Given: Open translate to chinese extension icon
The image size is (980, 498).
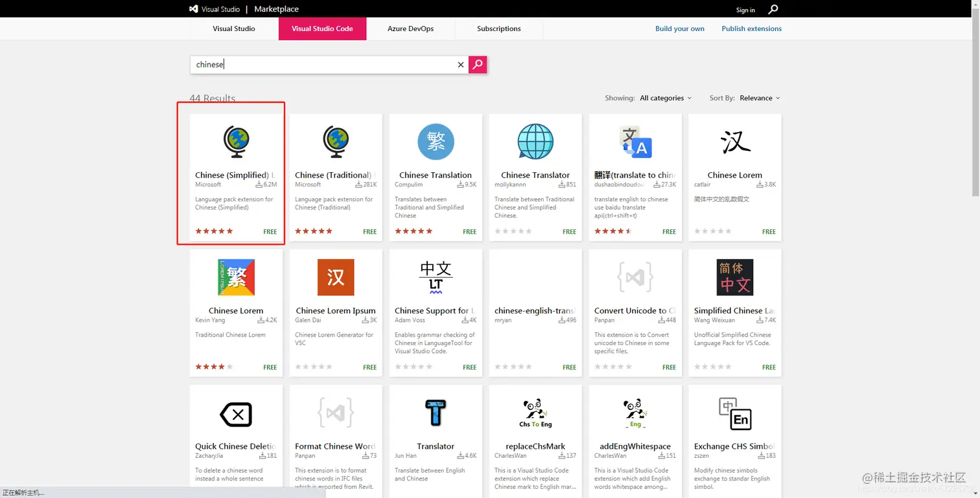Looking at the screenshot, I should (635, 142).
